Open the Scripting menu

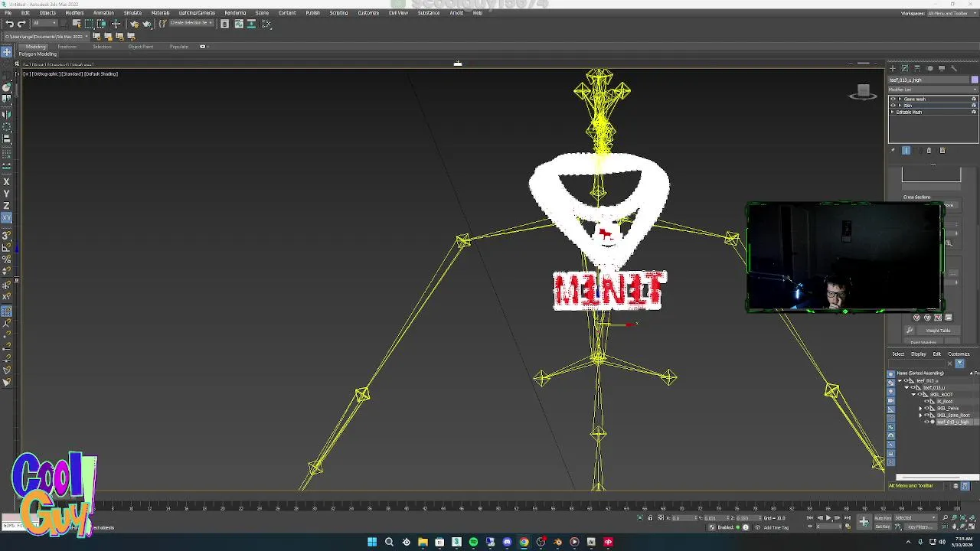tap(338, 13)
